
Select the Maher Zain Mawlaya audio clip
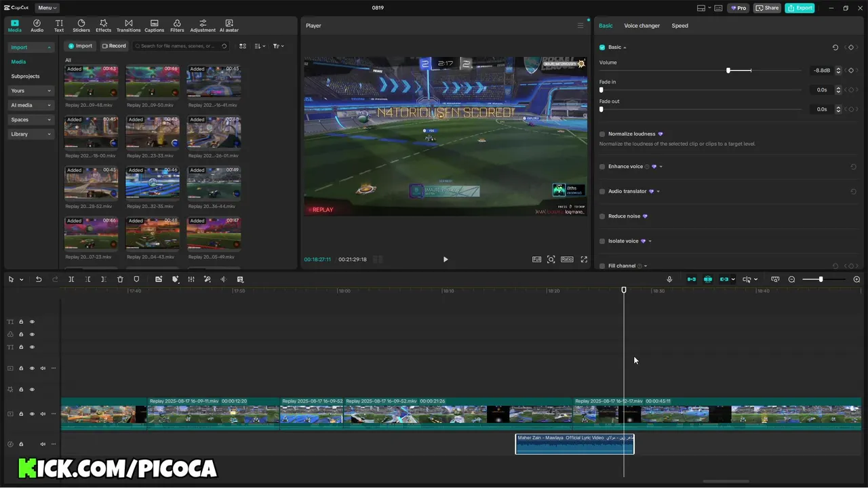click(x=574, y=444)
